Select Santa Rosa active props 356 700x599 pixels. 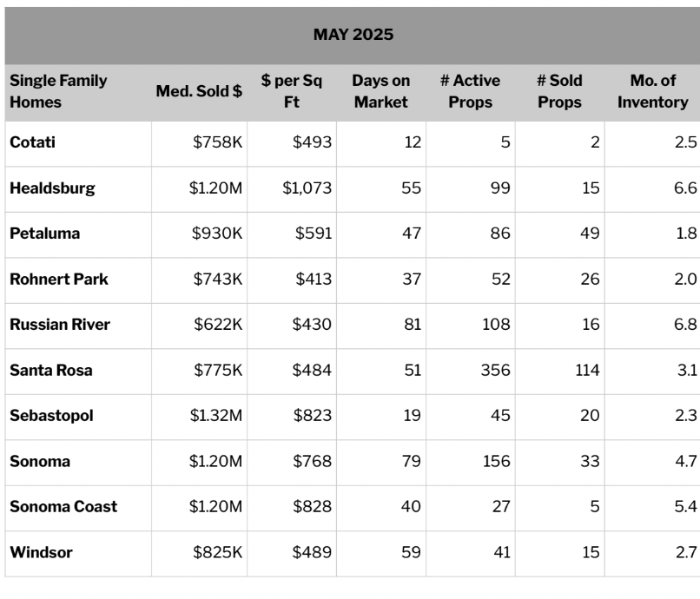pos(496,371)
